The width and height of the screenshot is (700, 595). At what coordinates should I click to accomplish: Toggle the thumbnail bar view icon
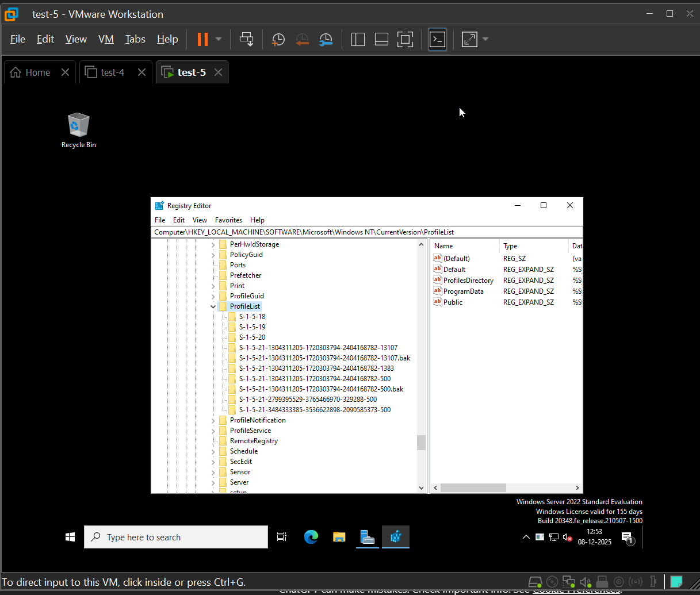coord(381,39)
